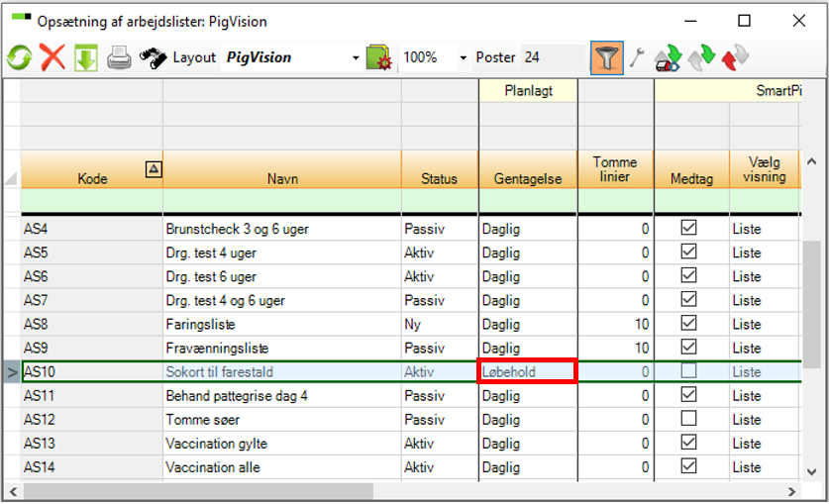Screen dimensions: 829x504
Task: Click the Ny status in AS8 row
Action: click(440, 324)
